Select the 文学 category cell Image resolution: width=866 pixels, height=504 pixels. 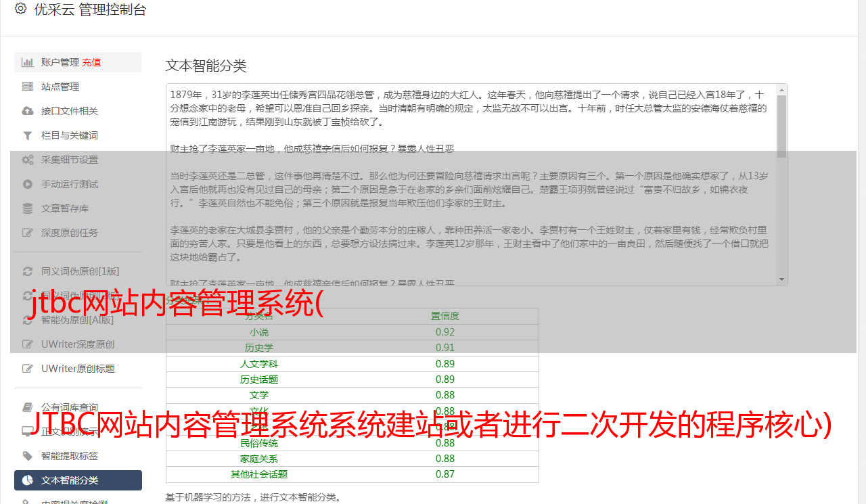[259, 395]
